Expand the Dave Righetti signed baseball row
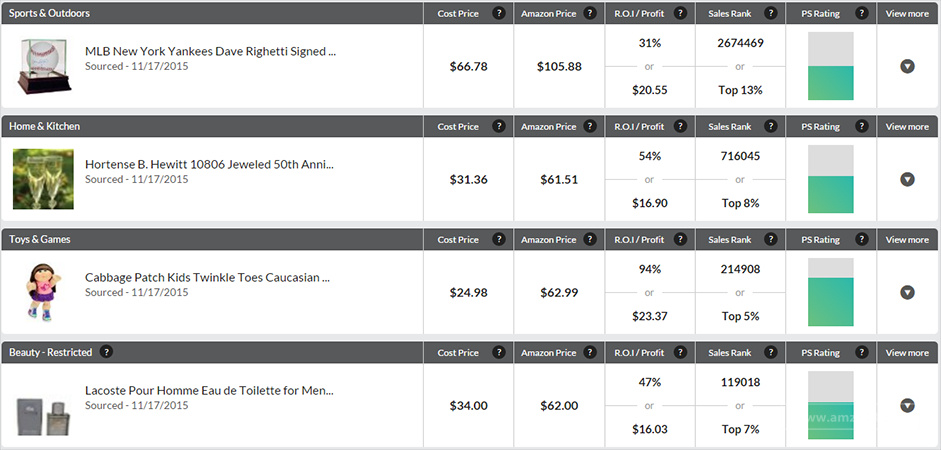Viewport: 941px width, 450px height. pyautogui.click(x=907, y=66)
